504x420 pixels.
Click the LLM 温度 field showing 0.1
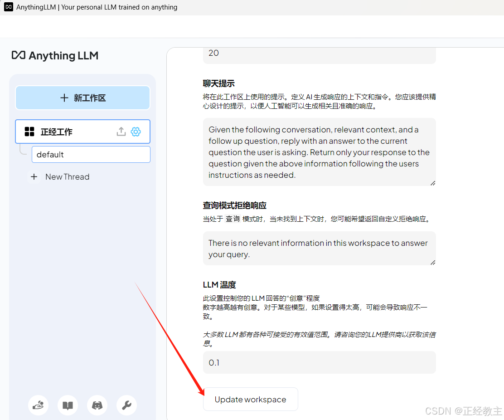coord(320,362)
